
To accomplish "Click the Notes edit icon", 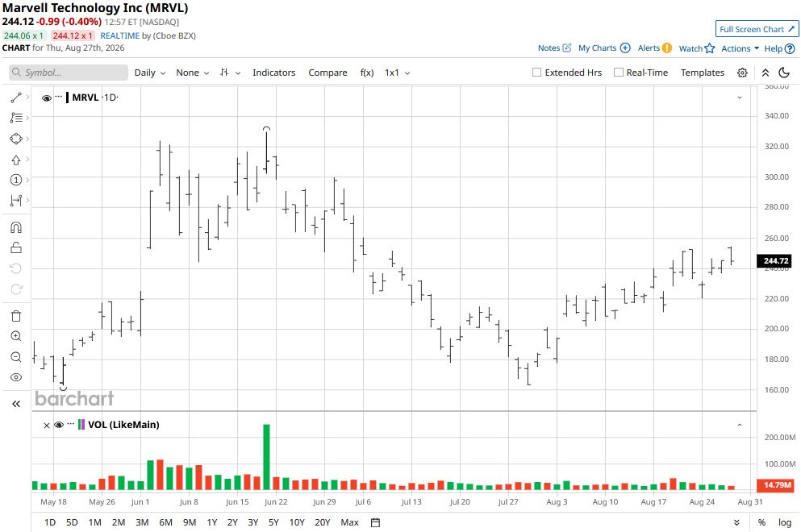I will coord(566,48).
